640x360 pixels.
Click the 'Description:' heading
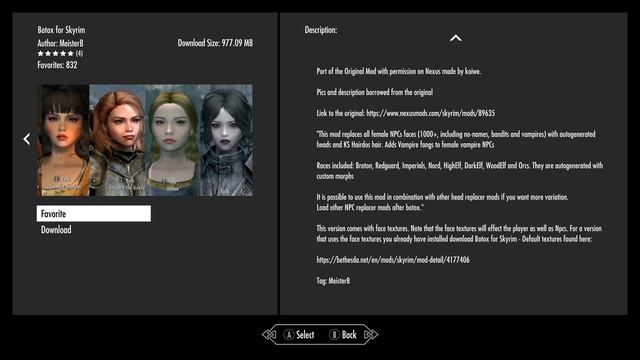(321, 30)
